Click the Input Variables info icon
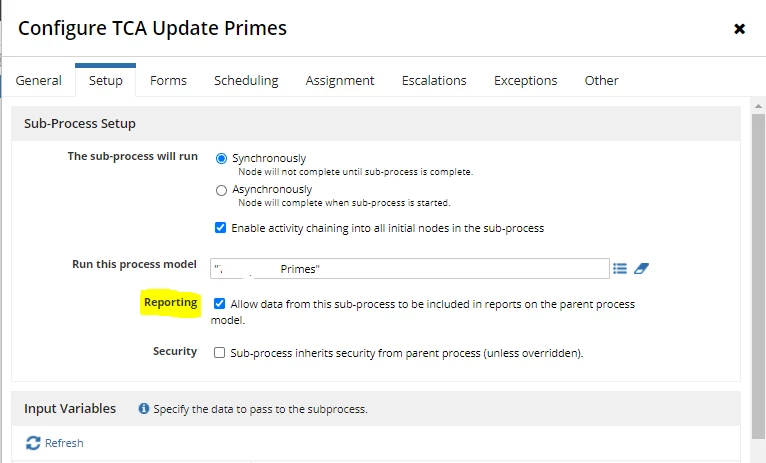 point(144,408)
